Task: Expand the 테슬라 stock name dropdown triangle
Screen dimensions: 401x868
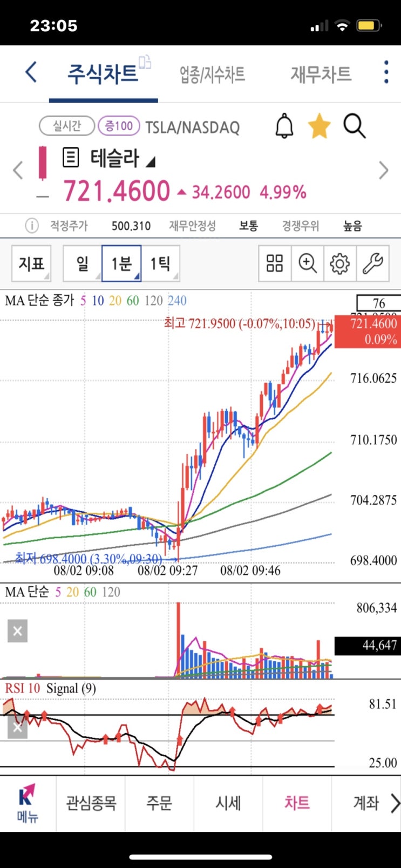Action: click(x=151, y=161)
